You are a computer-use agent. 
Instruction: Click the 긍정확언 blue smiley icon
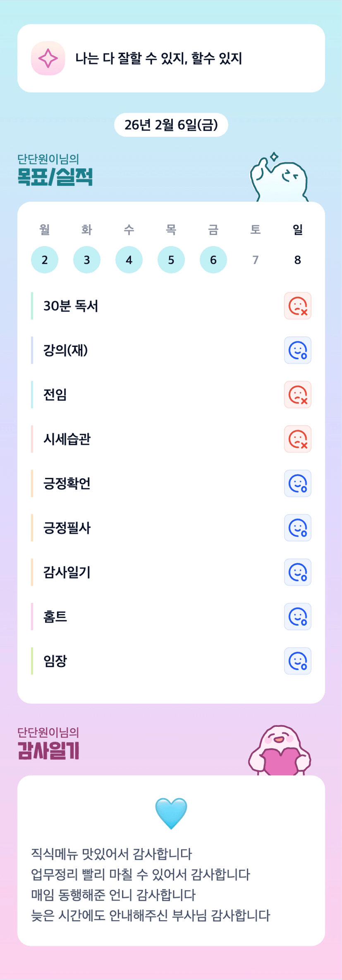tap(297, 484)
